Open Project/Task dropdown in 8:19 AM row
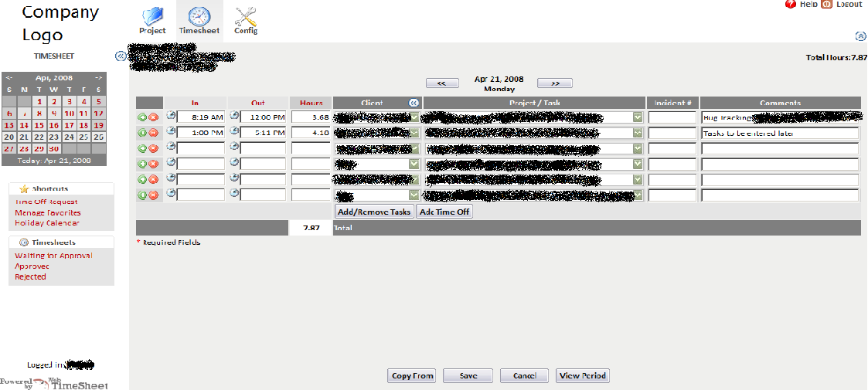 (x=638, y=117)
